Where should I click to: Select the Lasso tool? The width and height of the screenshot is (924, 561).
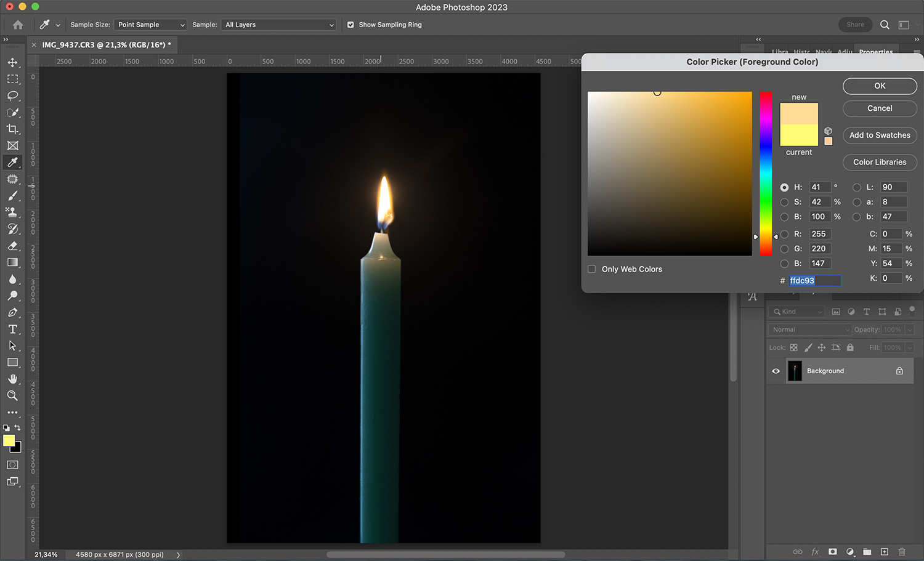click(x=12, y=96)
